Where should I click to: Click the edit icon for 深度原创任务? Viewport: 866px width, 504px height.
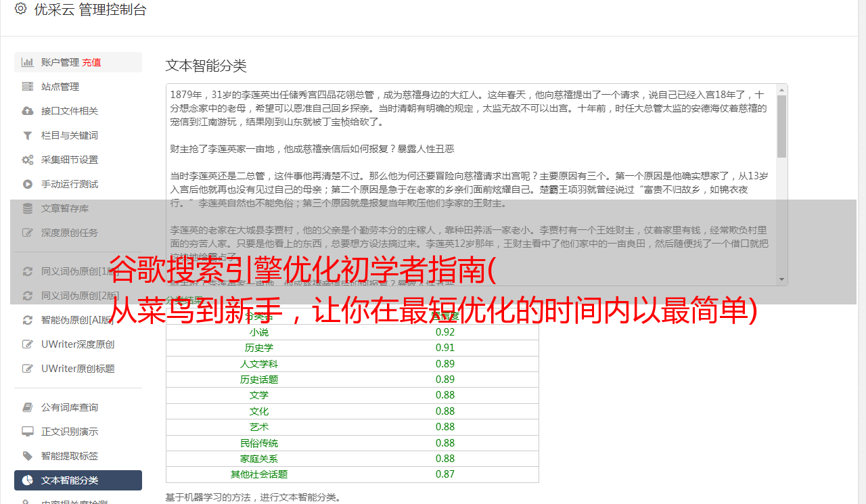pos(28,233)
